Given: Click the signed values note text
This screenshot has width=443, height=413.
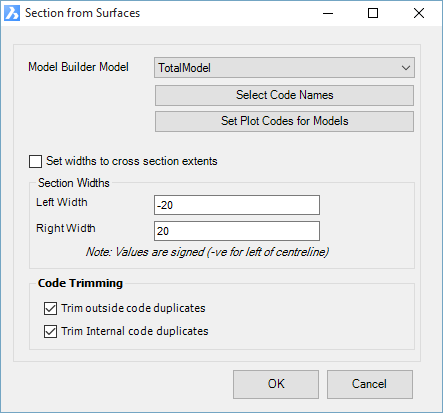Looking at the screenshot, I should point(207,252).
